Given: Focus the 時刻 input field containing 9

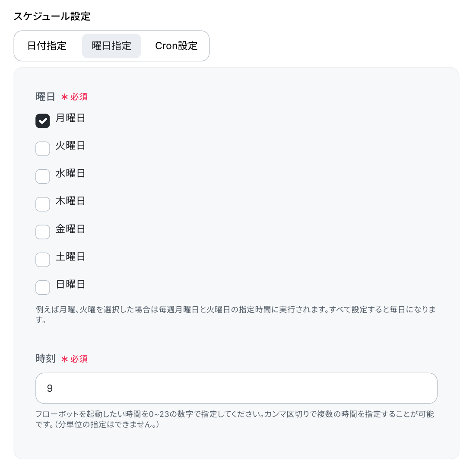Looking at the screenshot, I should pos(236,388).
